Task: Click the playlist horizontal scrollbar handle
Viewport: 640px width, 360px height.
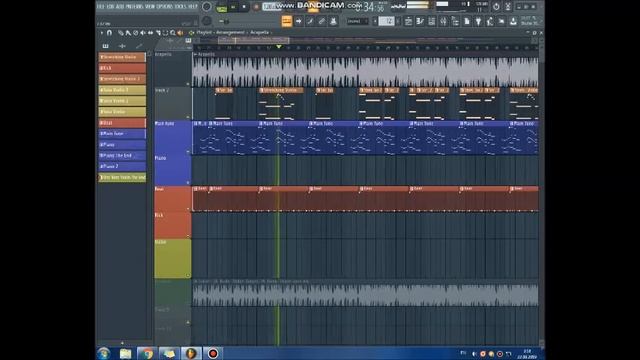Action: (x=253, y=40)
